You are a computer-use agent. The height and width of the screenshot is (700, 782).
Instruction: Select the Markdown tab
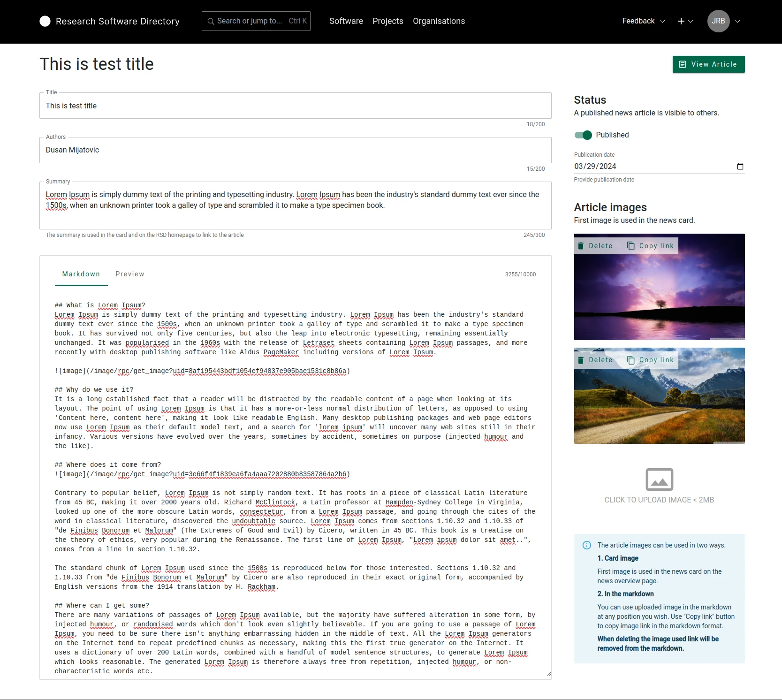(81, 274)
